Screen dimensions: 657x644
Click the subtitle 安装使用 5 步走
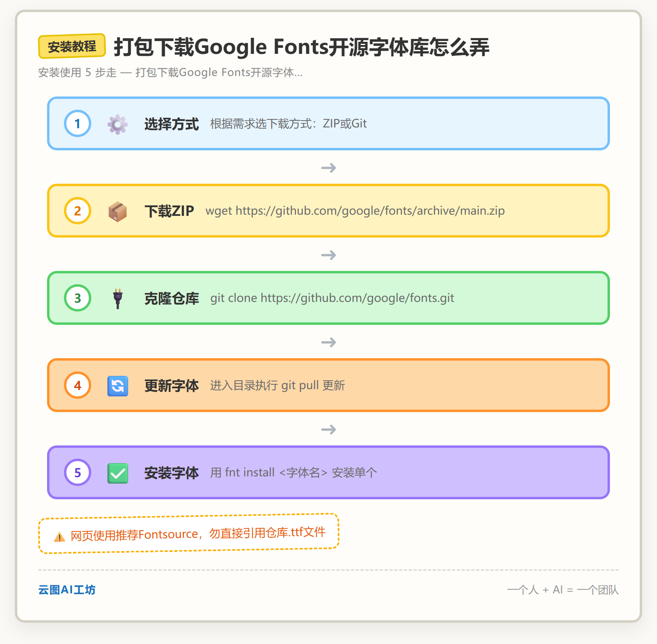coord(77,72)
